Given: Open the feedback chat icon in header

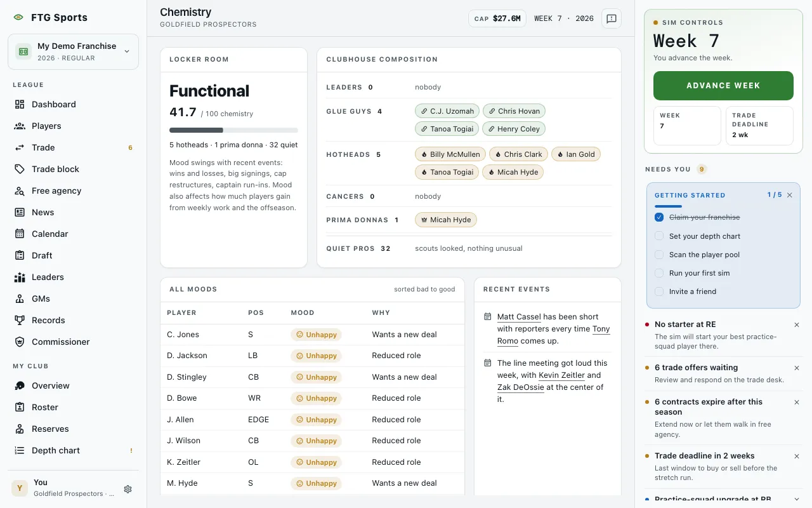Looking at the screenshot, I should 612,18.
